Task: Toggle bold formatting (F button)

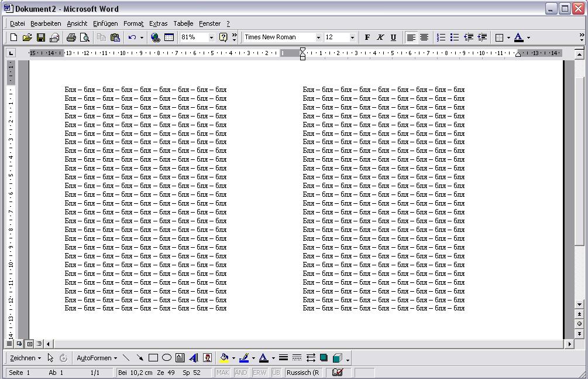Action: click(x=367, y=37)
